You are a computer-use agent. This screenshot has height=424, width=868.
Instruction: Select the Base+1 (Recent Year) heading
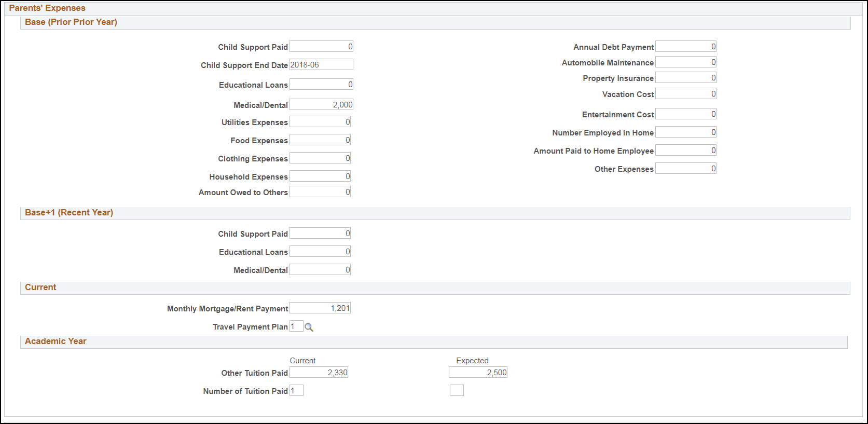pyautogui.click(x=69, y=213)
